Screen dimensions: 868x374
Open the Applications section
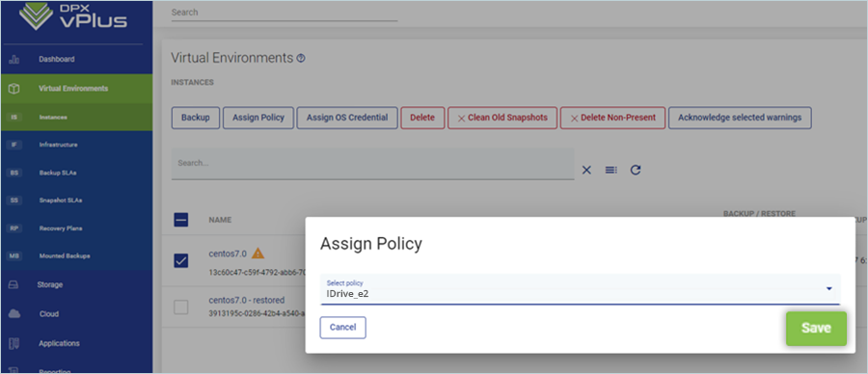(76, 343)
